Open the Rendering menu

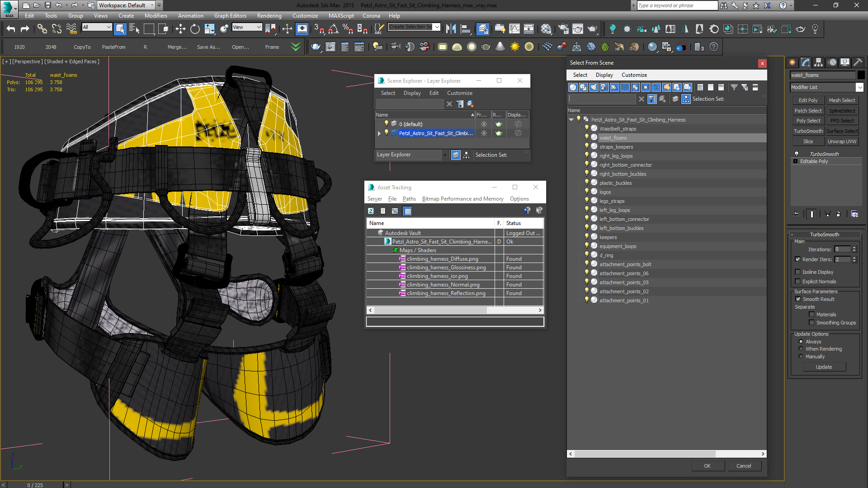269,16
